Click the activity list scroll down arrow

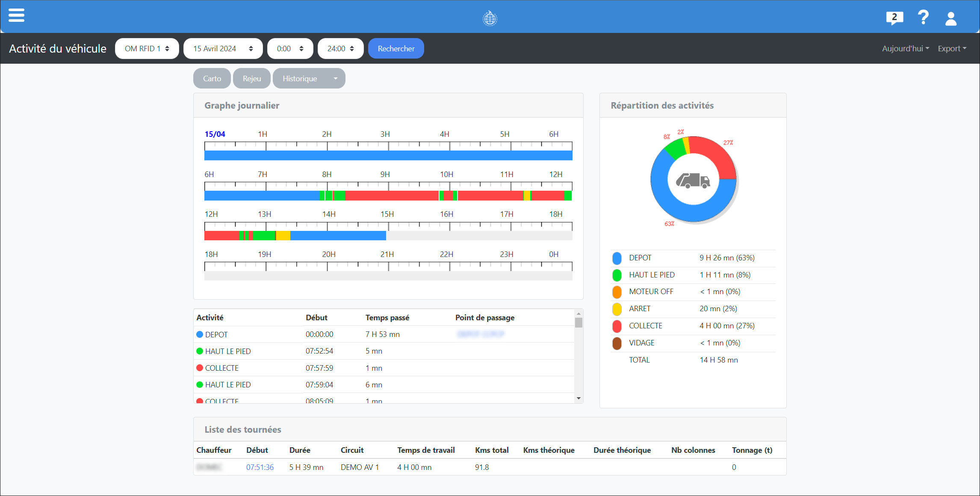(x=579, y=398)
